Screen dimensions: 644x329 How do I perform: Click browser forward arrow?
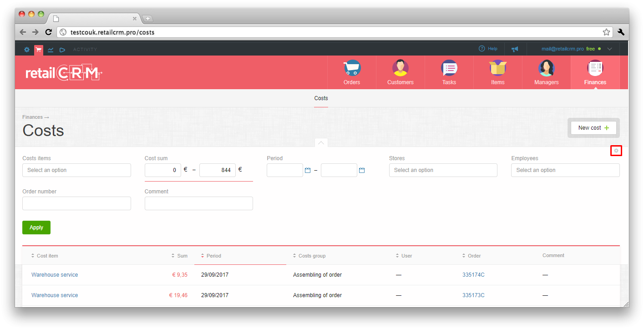35,32
